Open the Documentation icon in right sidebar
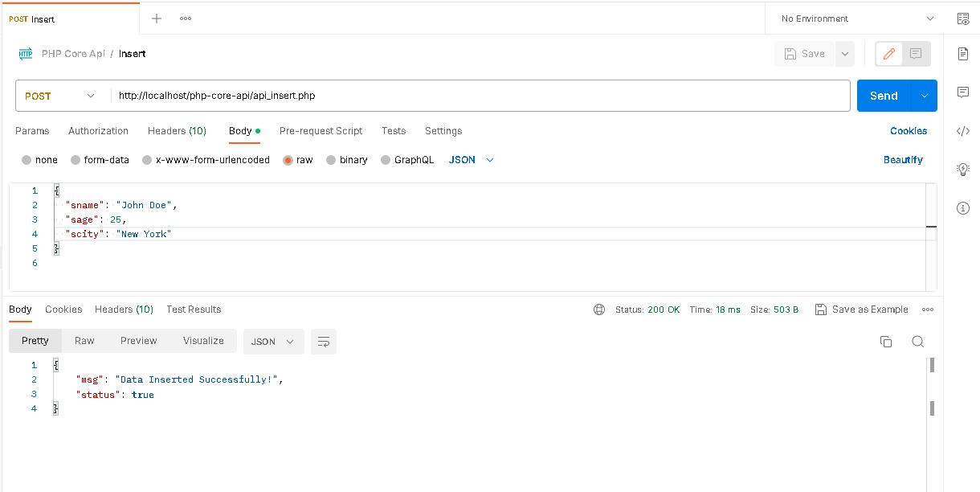Viewport: 980px width, 492px height. [963, 54]
